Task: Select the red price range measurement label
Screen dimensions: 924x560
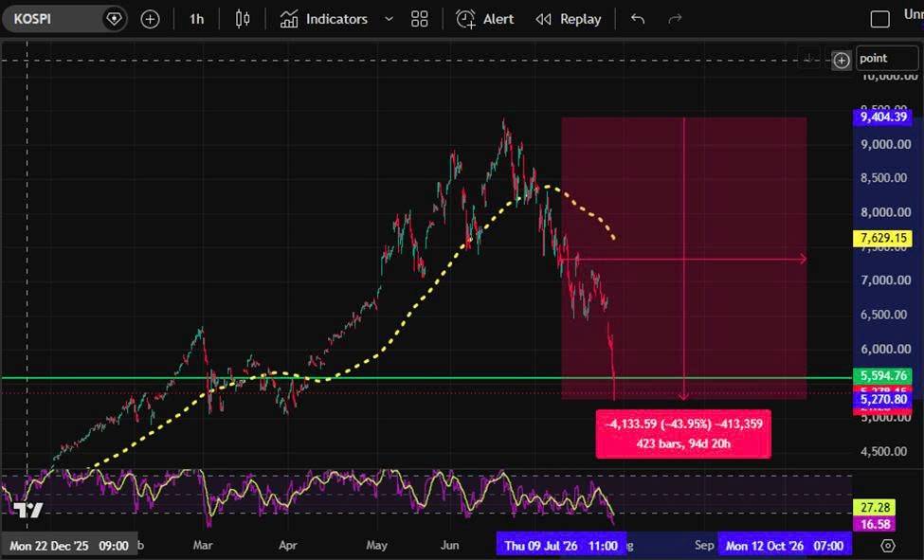Action: point(683,434)
